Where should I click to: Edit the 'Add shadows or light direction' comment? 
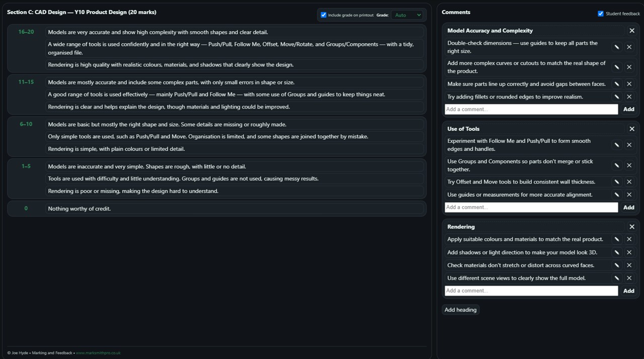click(x=616, y=252)
